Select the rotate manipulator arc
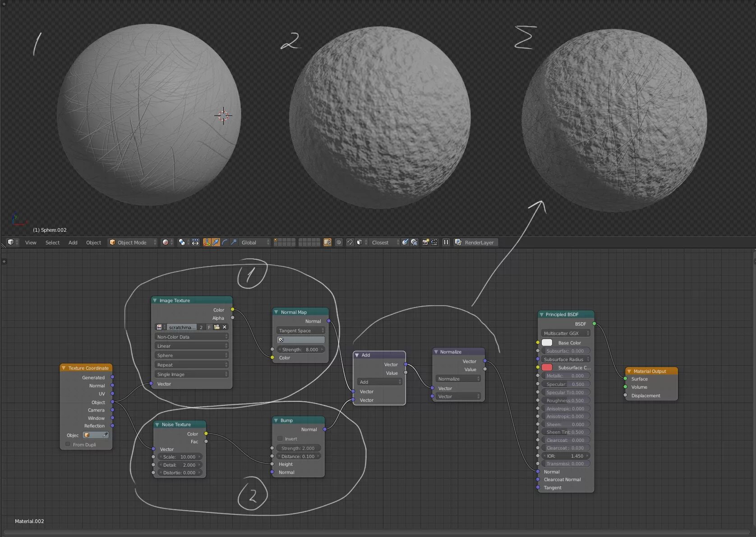 pos(225,242)
